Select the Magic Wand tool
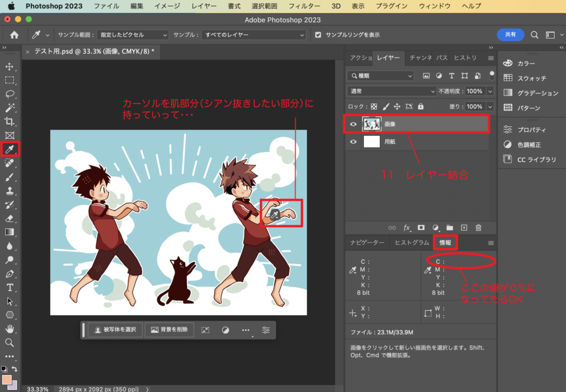 tap(9, 108)
